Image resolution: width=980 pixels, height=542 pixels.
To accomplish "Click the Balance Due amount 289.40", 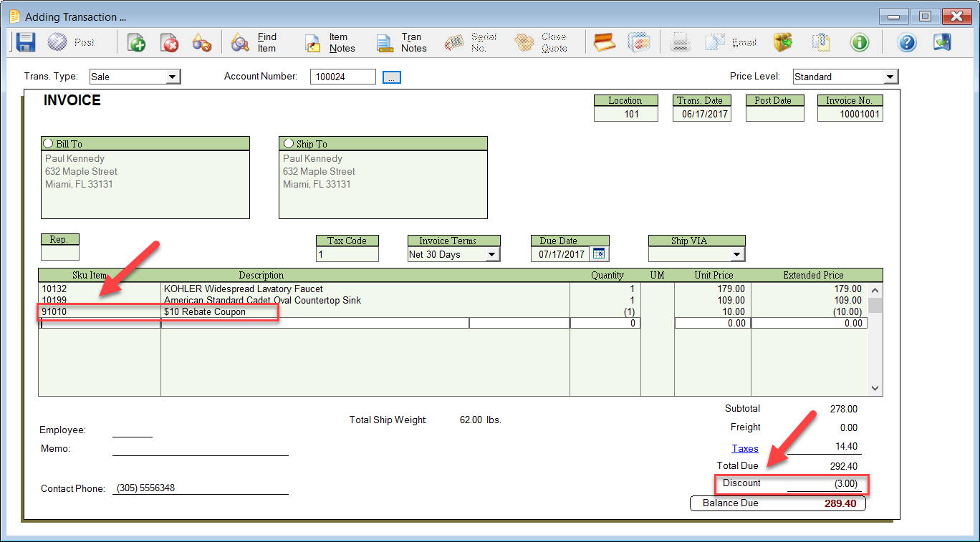I will click(x=840, y=503).
